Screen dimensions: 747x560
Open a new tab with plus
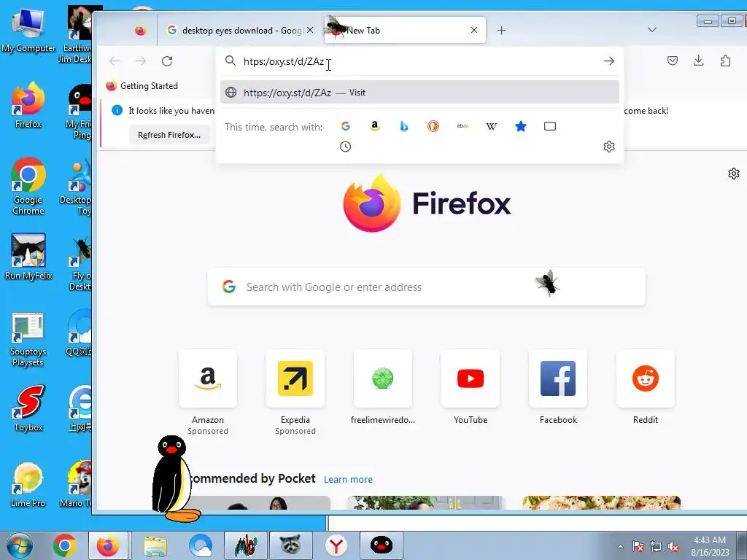[501, 31]
